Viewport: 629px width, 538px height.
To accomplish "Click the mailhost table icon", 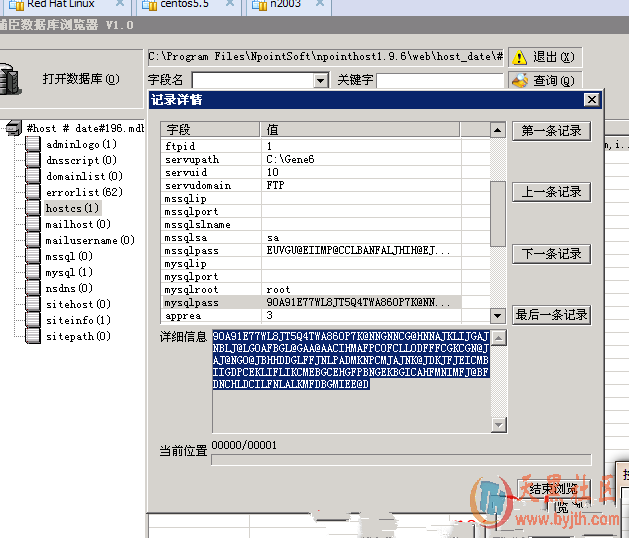I will click(34, 225).
